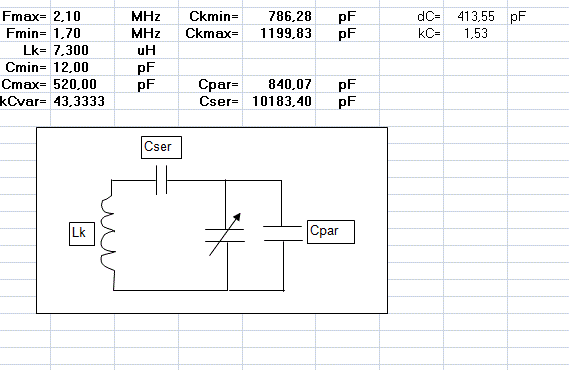The width and height of the screenshot is (569, 370).
Task: Select the Ckmin result 786,28
Action: tap(279, 16)
